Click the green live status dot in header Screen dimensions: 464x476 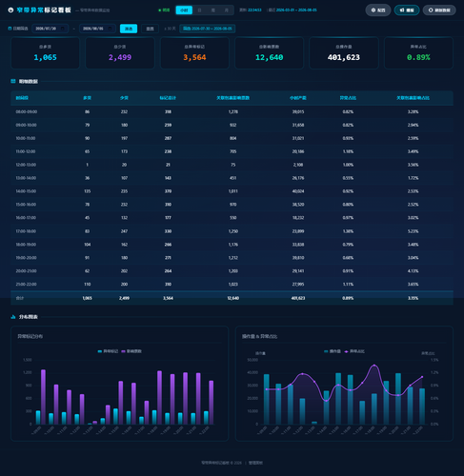(x=160, y=10)
